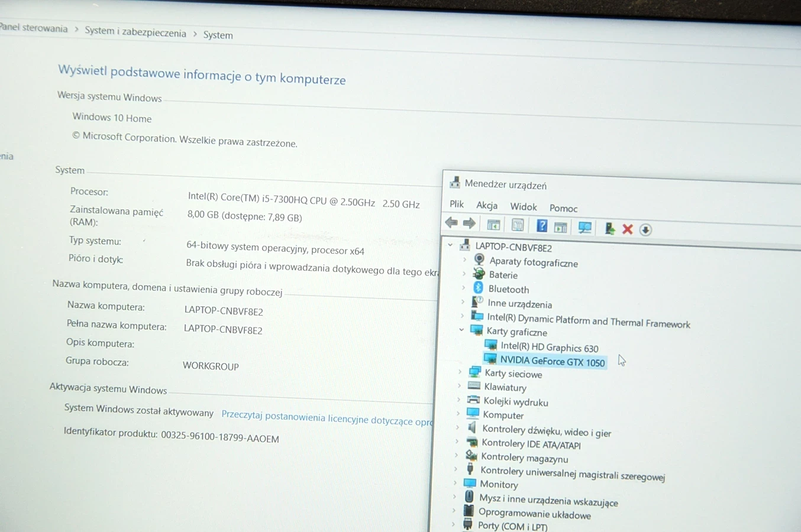Click the red X Uninstall device icon
The width and height of the screenshot is (801, 532).
click(628, 229)
